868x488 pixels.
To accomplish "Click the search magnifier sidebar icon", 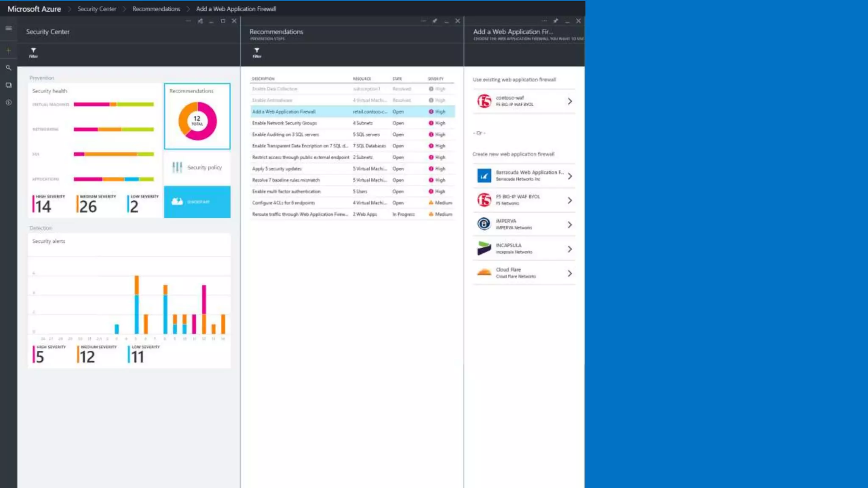I will tap(8, 68).
